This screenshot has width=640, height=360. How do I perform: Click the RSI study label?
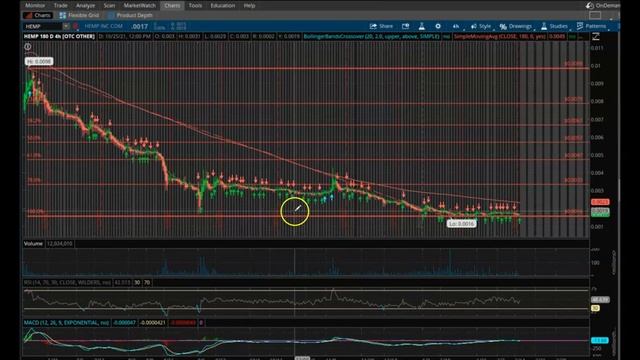click(x=67, y=282)
